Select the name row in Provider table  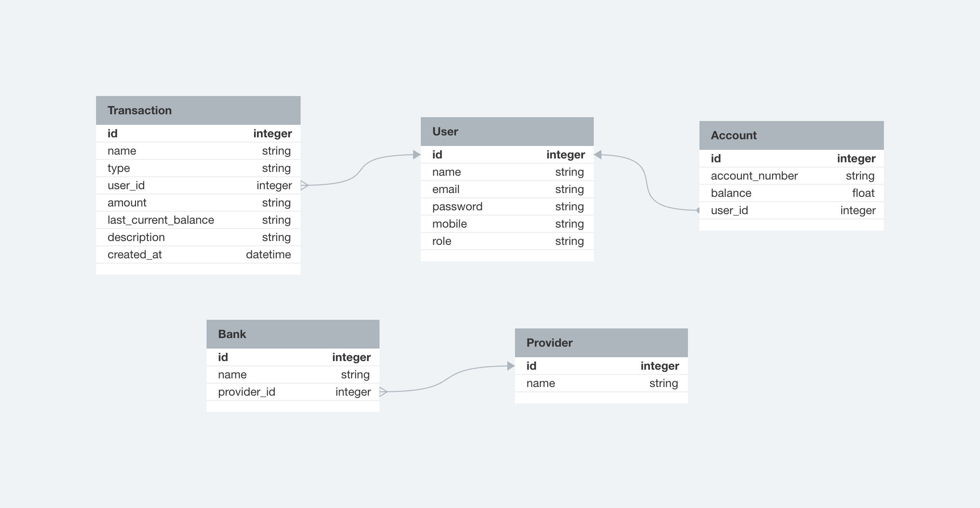(601, 383)
